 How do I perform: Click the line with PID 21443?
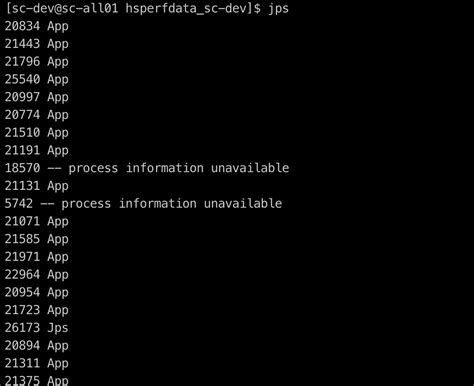point(37,44)
